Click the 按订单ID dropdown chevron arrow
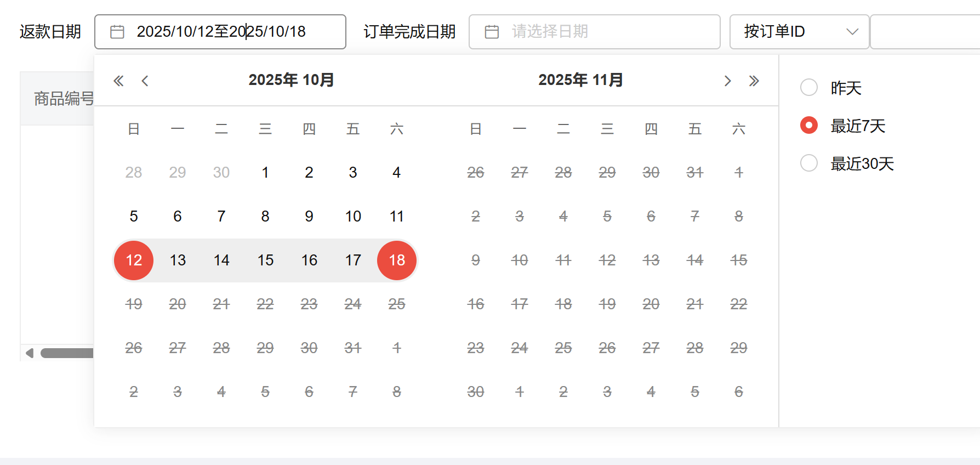This screenshot has width=980, height=465. point(852,32)
